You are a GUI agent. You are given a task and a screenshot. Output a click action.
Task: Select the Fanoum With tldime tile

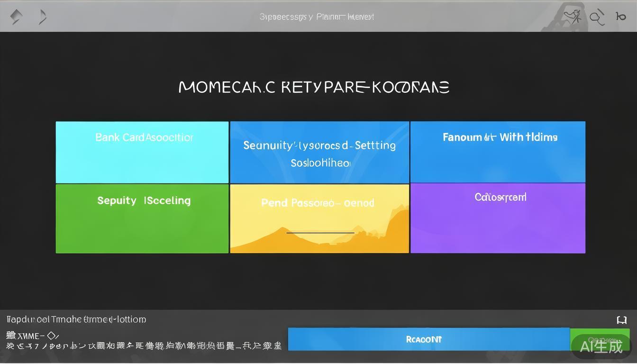(498, 152)
